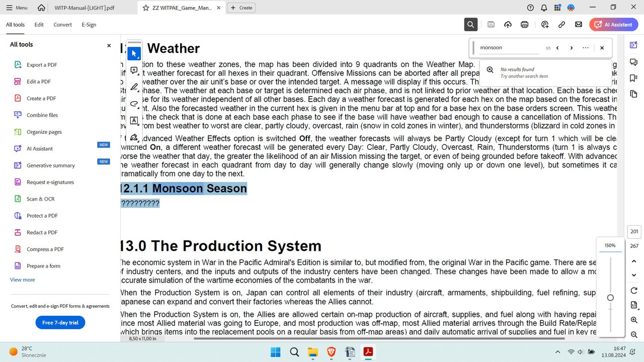Click the upload to cloud icon

pyautogui.click(x=508, y=24)
